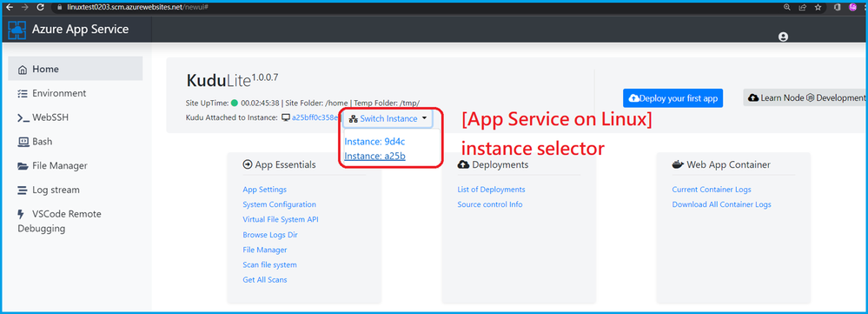868x314 pixels.
Task: Click the Learn Node Development button
Action: click(805, 97)
